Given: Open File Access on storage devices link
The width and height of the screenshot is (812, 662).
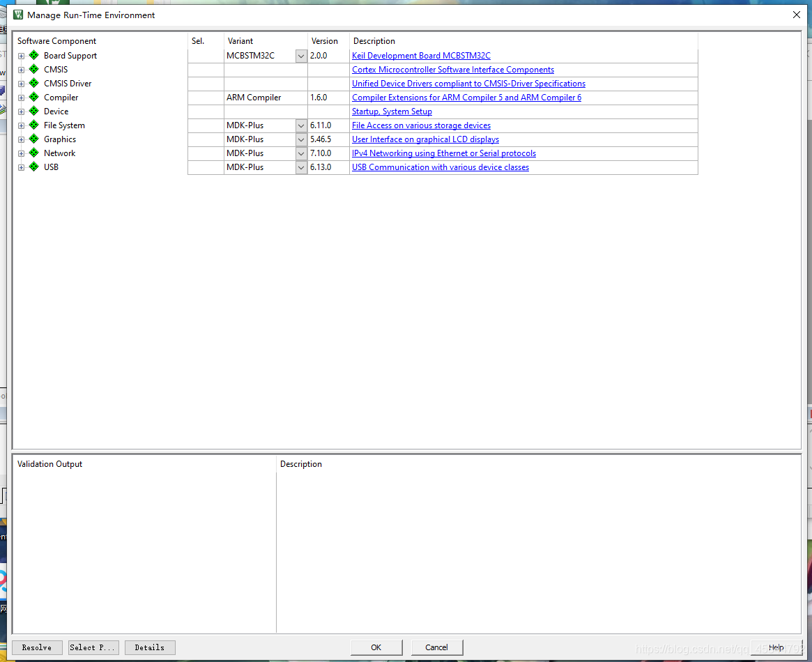Looking at the screenshot, I should 421,125.
